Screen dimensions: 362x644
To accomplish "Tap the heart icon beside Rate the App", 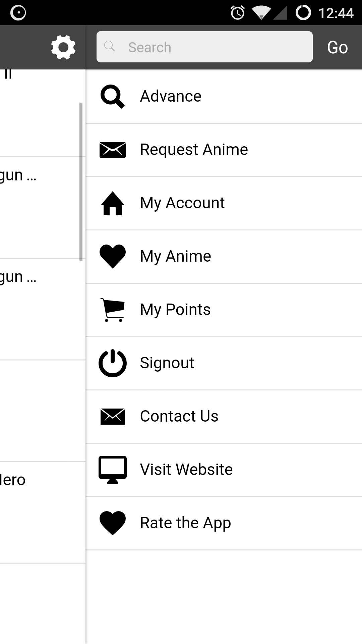I will click(x=113, y=523).
